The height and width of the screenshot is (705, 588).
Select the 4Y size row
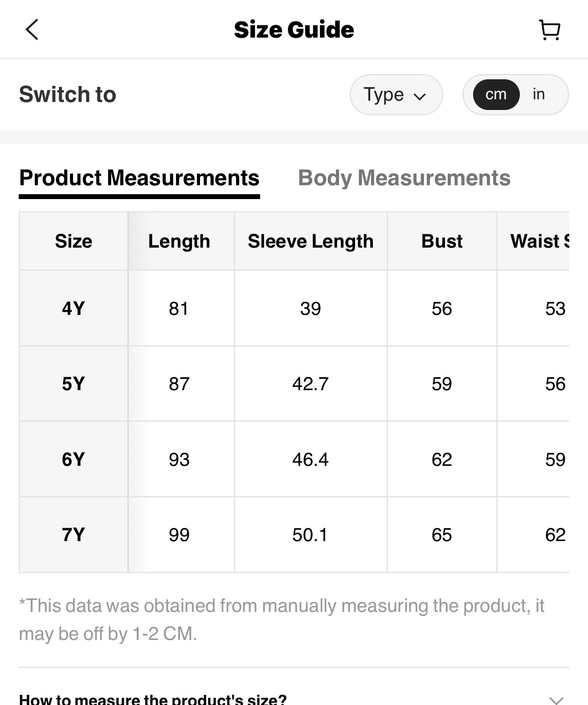[x=73, y=308]
